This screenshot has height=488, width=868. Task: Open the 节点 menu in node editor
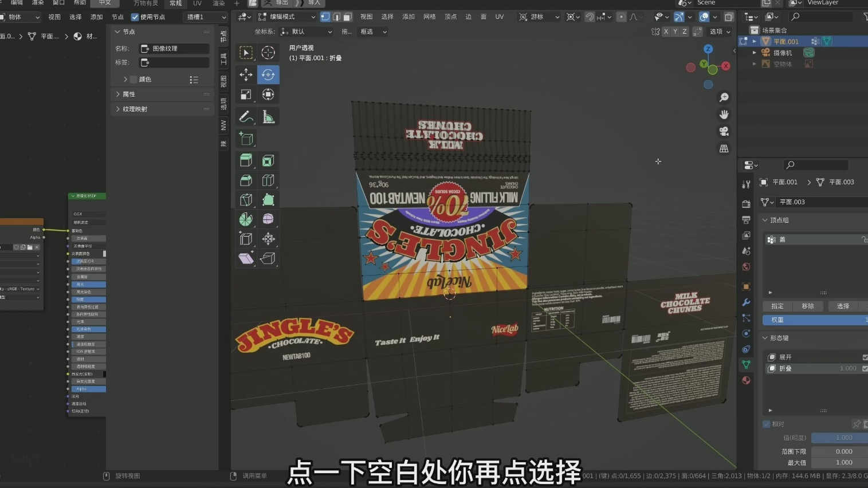[x=117, y=17]
